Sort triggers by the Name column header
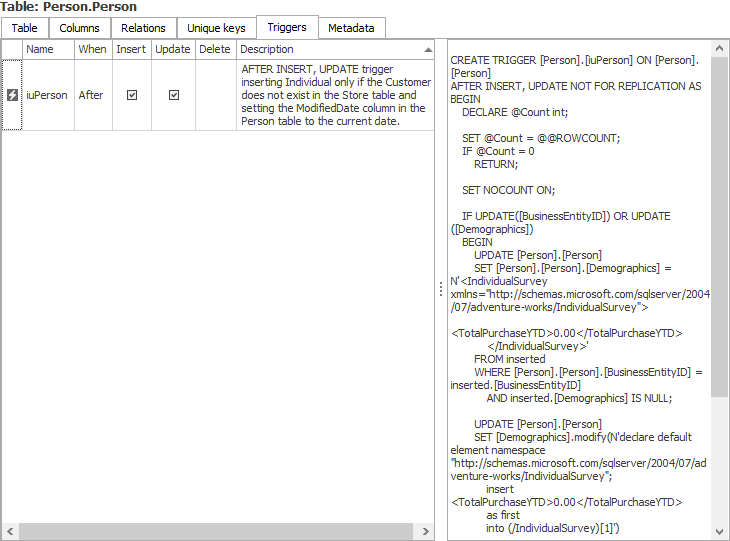This screenshot has height=541, width=730. pos(47,49)
